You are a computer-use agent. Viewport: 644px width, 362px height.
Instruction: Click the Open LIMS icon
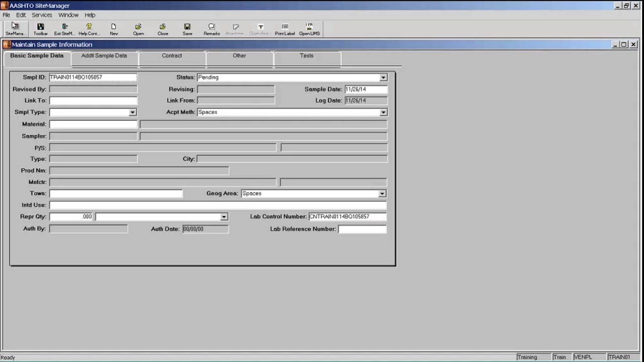309,29
